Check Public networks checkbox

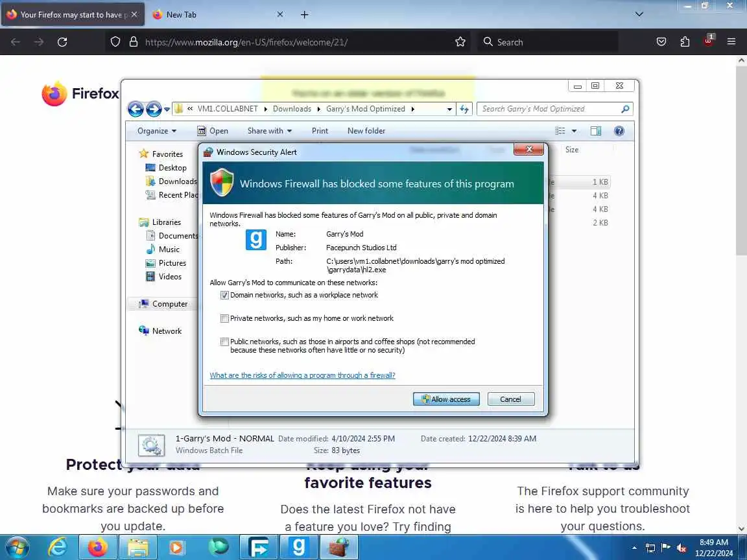click(224, 342)
